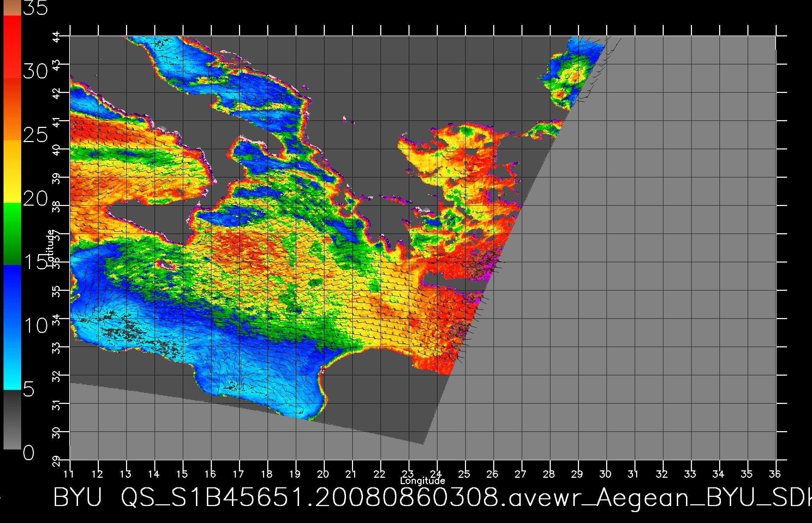Viewport: 812px width, 523px height.
Task: Click the green segment of the color scale
Action: [x=12, y=234]
